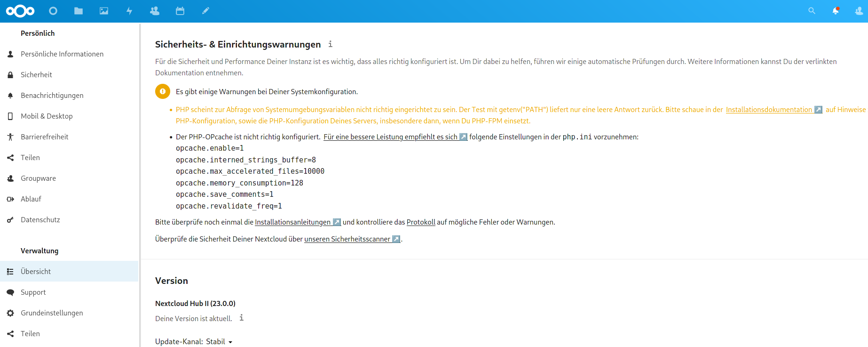This screenshot has width=868, height=347.
Task: Click the search magnifier icon
Action: point(812,11)
